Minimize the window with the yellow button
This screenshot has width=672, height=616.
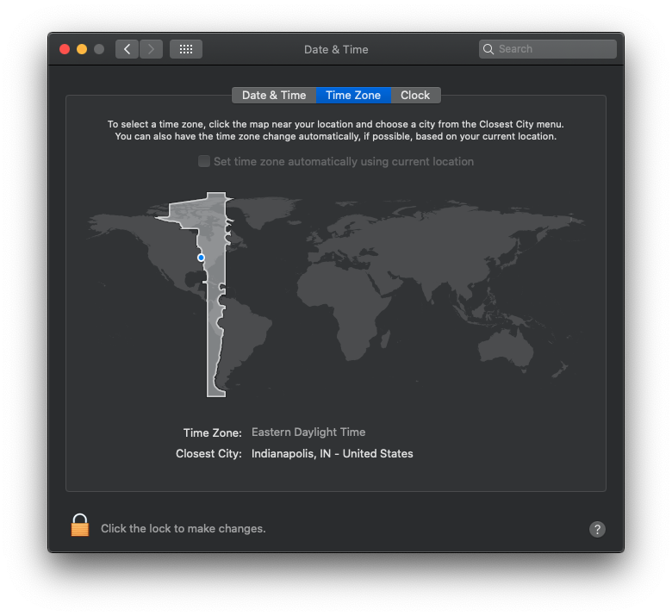click(82, 49)
